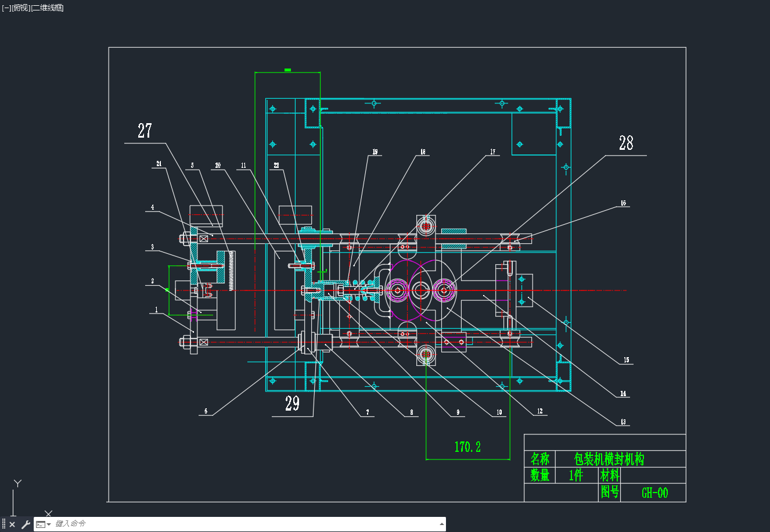
Task: Select part callout number 20
Action: pyautogui.click(x=218, y=166)
